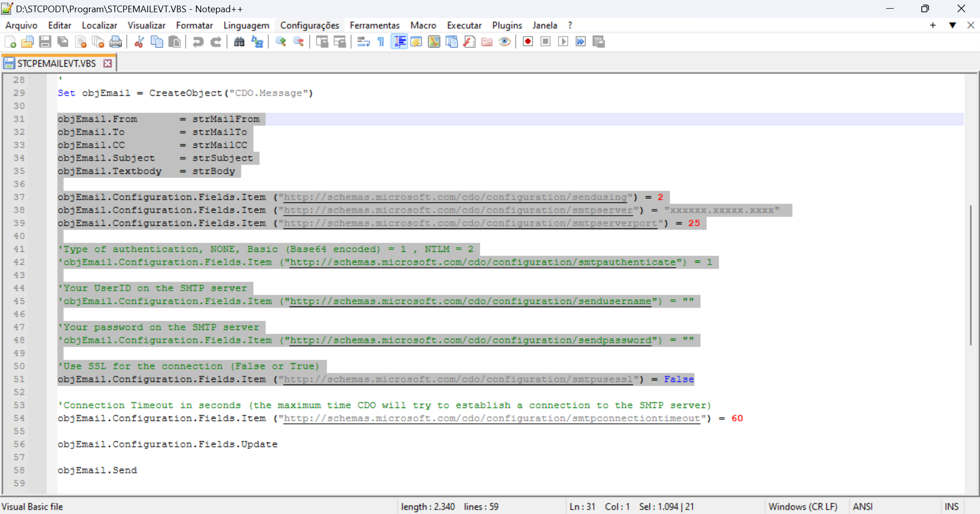Open the Formatar menu
Screen dimensions: 980x514
click(194, 25)
